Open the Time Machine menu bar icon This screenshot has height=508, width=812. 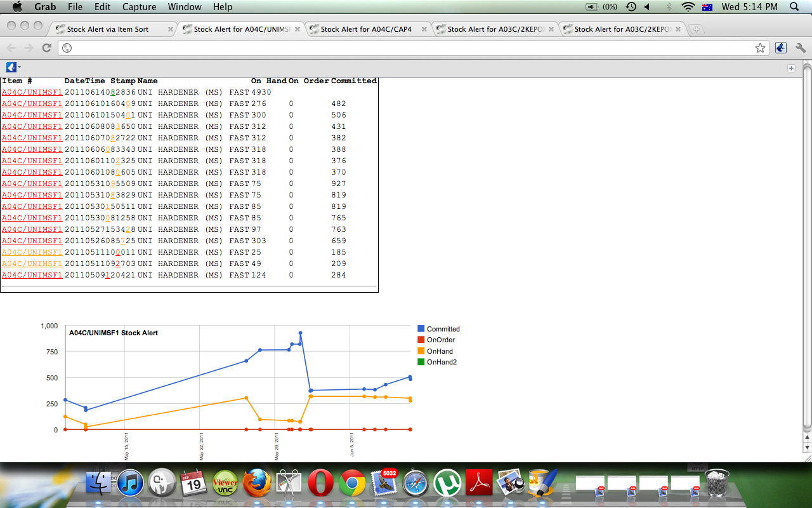[631, 7]
